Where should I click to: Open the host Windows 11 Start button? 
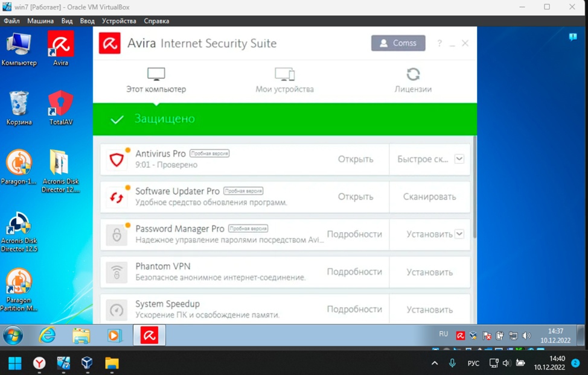tap(14, 362)
